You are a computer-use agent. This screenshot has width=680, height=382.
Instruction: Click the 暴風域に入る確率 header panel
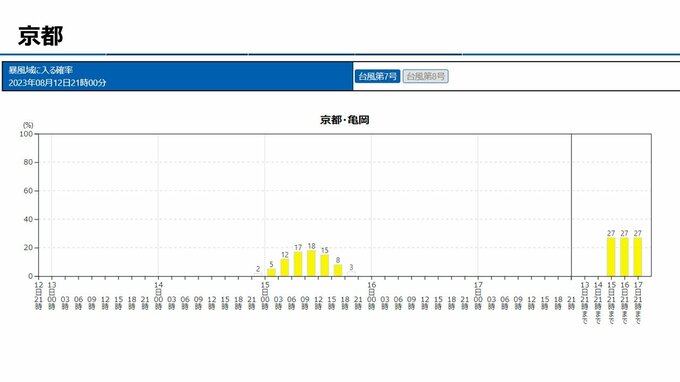click(177, 76)
